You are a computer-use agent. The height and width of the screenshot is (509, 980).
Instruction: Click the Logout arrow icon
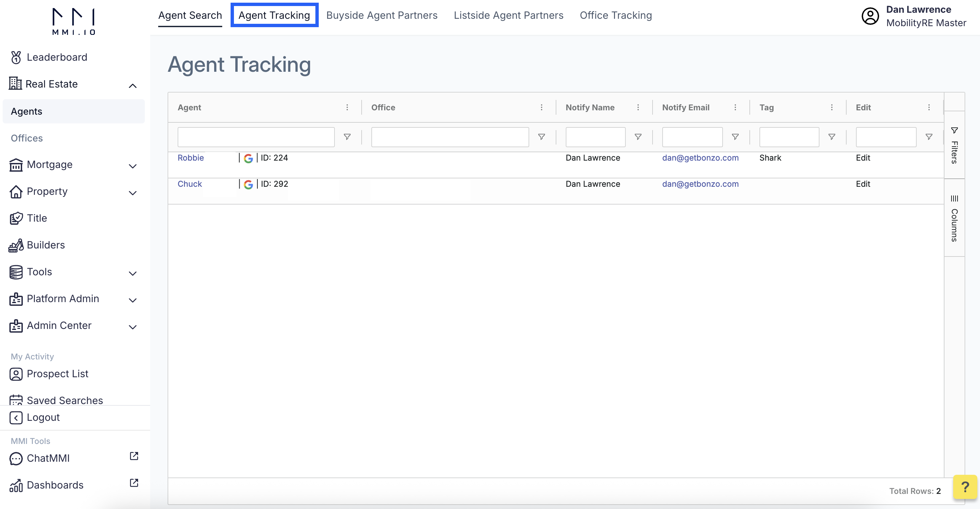click(x=16, y=418)
